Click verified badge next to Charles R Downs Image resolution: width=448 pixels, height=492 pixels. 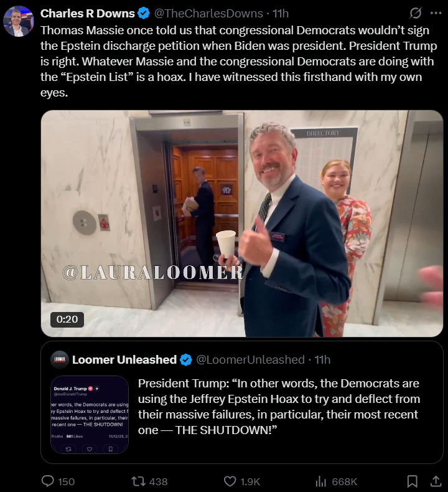(144, 14)
